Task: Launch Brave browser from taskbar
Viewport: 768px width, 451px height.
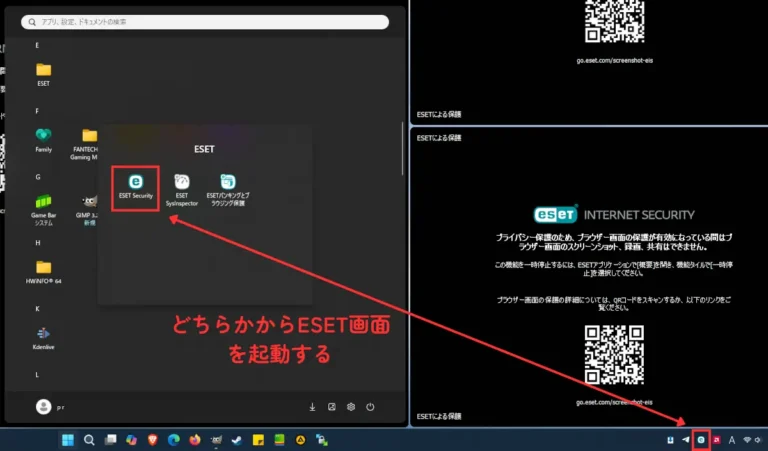Action: (152, 440)
